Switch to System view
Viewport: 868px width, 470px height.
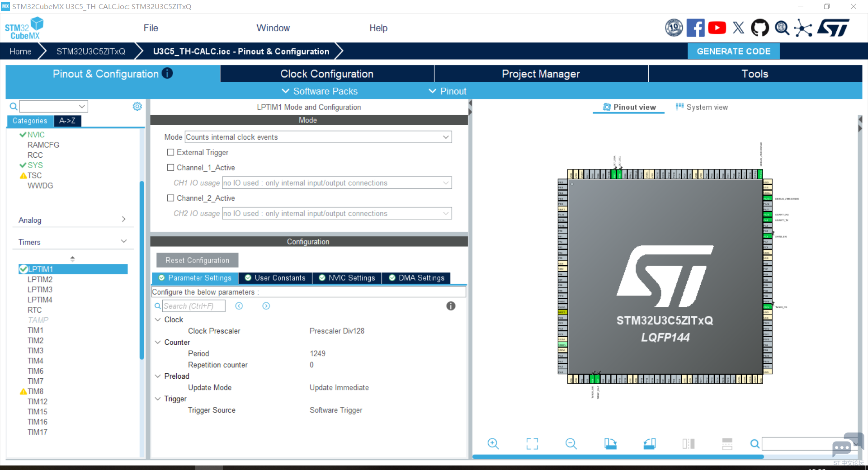pos(702,107)
